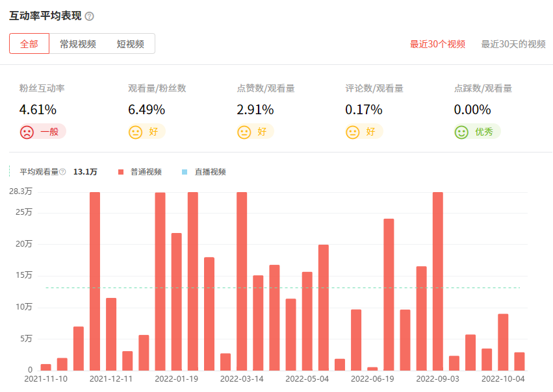Select 最近30天的视频 filter
Viewport: 553px width, 392px height.
(513, 44)
